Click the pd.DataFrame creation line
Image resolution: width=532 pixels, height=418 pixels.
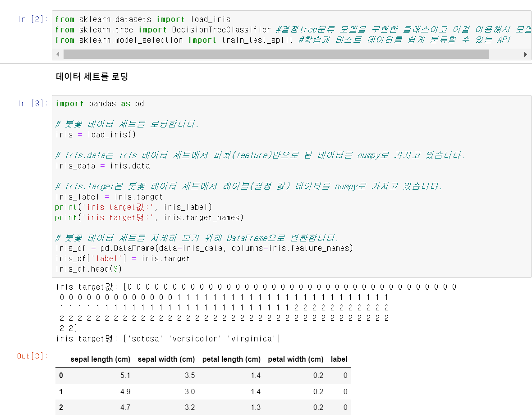pos(204,248)
